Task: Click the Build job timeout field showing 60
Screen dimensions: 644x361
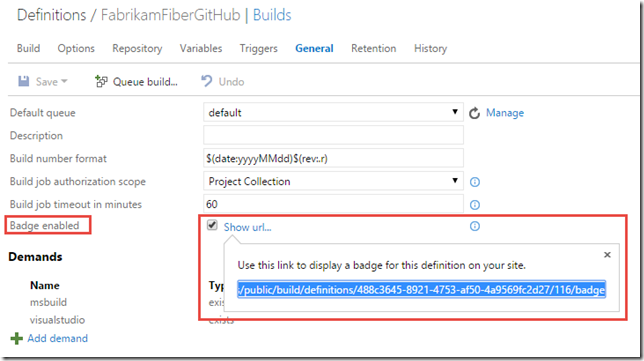Action: tap(333, 204)
